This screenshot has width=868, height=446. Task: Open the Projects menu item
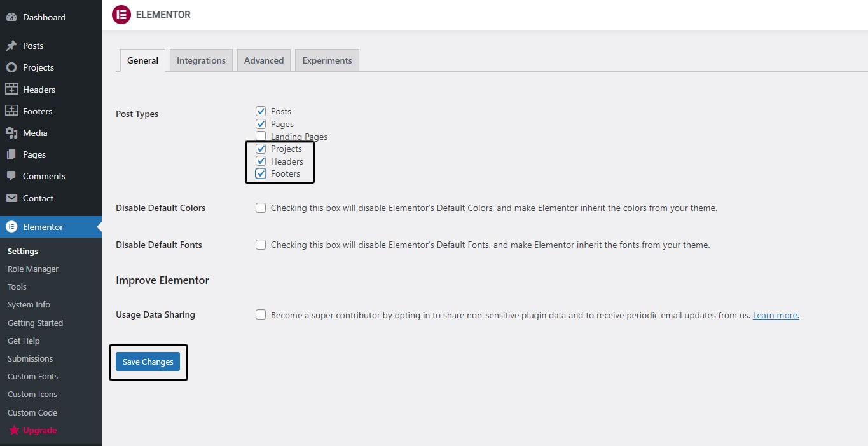51,67
